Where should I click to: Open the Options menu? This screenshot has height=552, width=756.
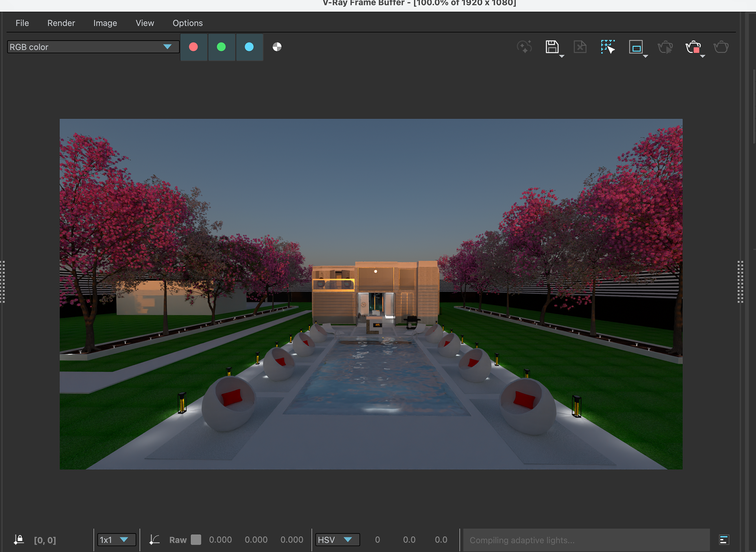click(x=187, y=23)
